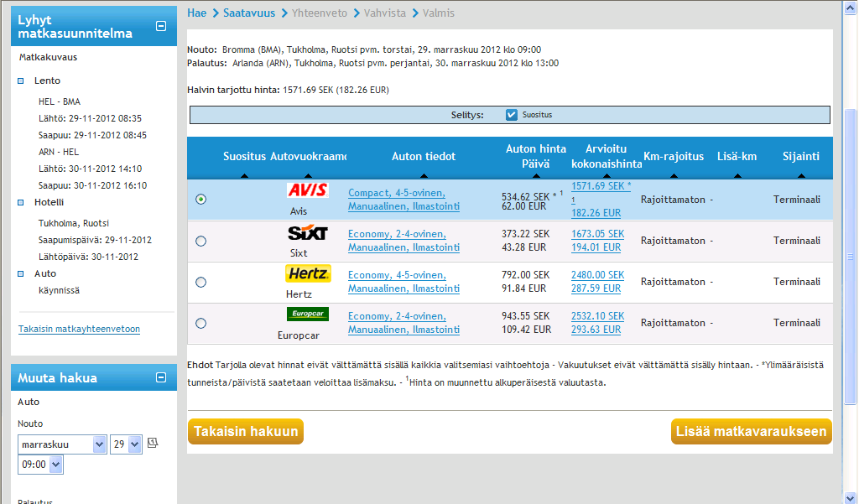
Task: Open the pickup date calendar icon
Action: point(153,443)
